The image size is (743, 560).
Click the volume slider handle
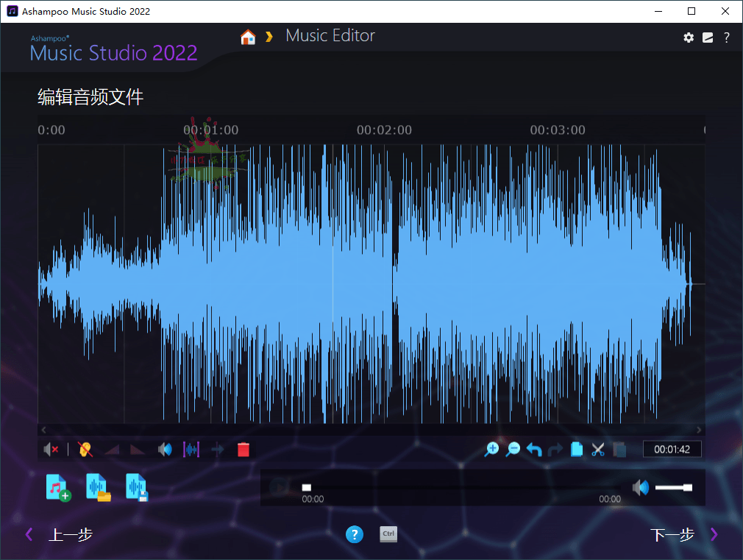[688, 487]
